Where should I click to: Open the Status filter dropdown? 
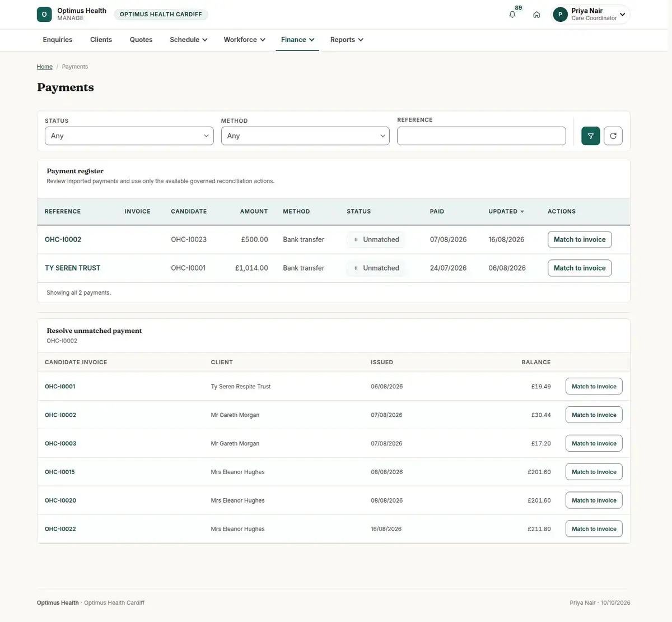pyautogui.click(x=129, y=136)
